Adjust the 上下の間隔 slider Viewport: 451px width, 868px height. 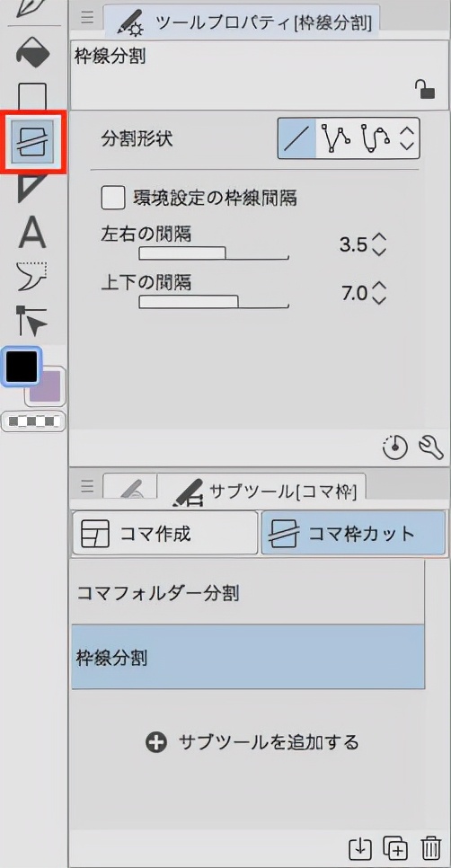(x=214, y=302)
